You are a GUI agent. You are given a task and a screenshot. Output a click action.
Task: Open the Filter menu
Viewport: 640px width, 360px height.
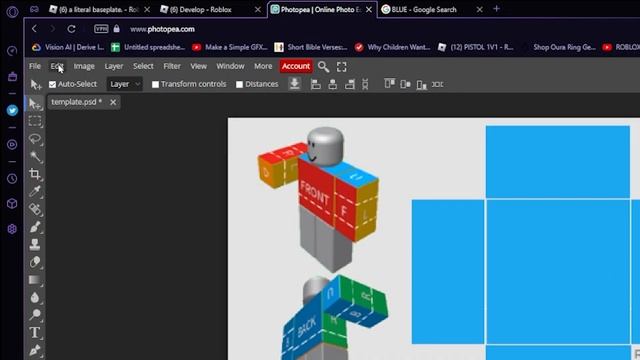tap(172, 66)
